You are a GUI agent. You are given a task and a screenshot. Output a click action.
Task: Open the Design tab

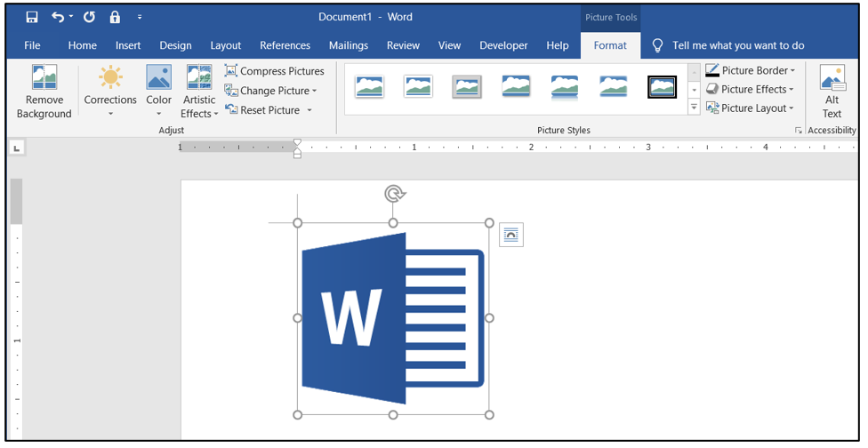click(175, 45)
